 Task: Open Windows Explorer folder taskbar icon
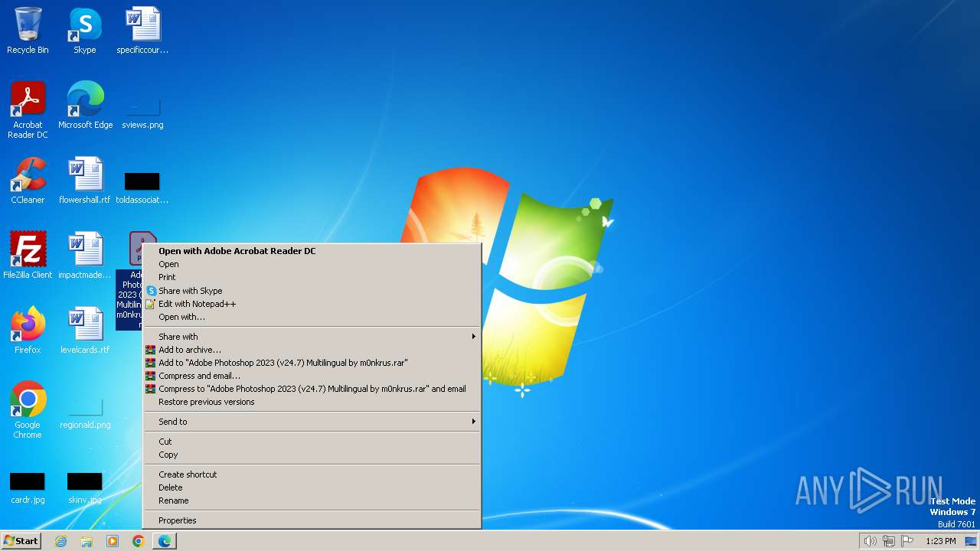pyautogui.click(x=87, y=541)
